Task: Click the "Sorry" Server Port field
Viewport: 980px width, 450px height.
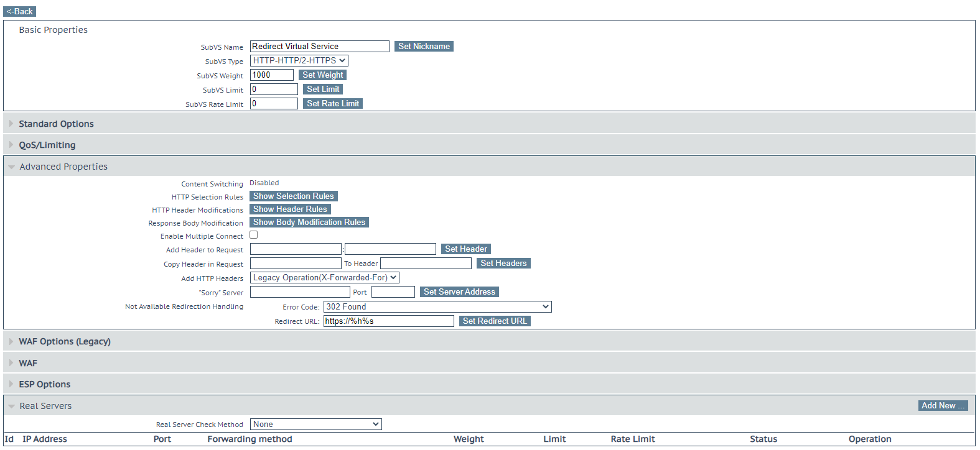Action: point(393,292)
